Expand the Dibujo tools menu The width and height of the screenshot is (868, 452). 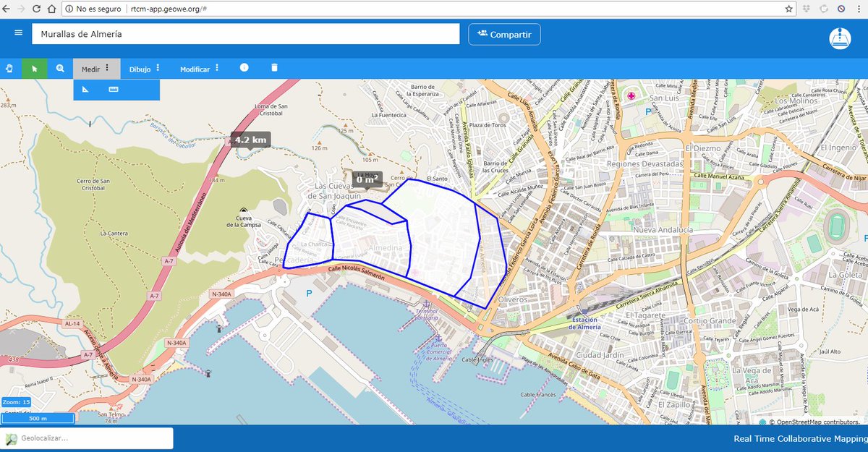pos(145,69)
